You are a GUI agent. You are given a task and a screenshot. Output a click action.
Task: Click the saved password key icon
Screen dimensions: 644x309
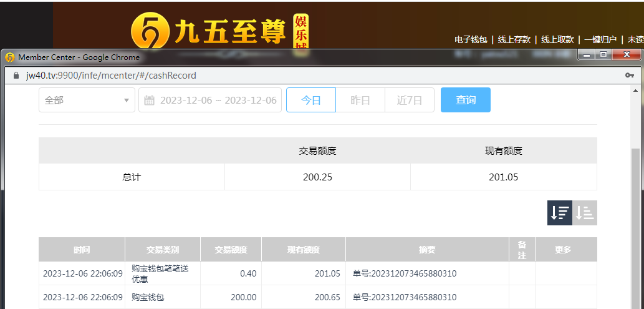(630, 76)
